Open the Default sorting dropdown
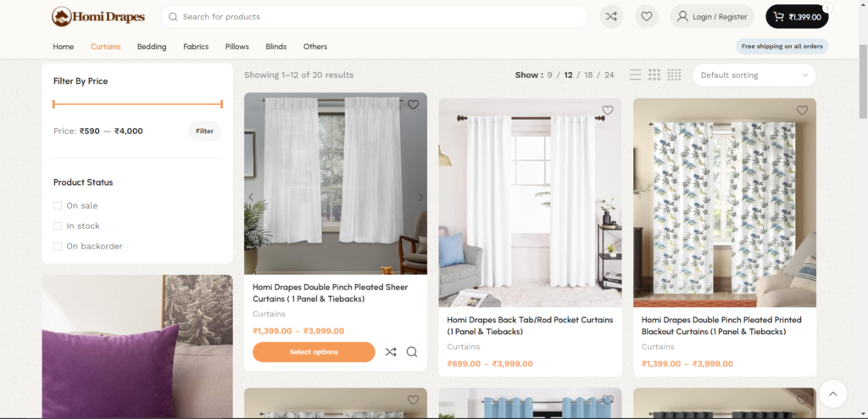This screenshot has width=868, height=419. (x=754, y=75)
